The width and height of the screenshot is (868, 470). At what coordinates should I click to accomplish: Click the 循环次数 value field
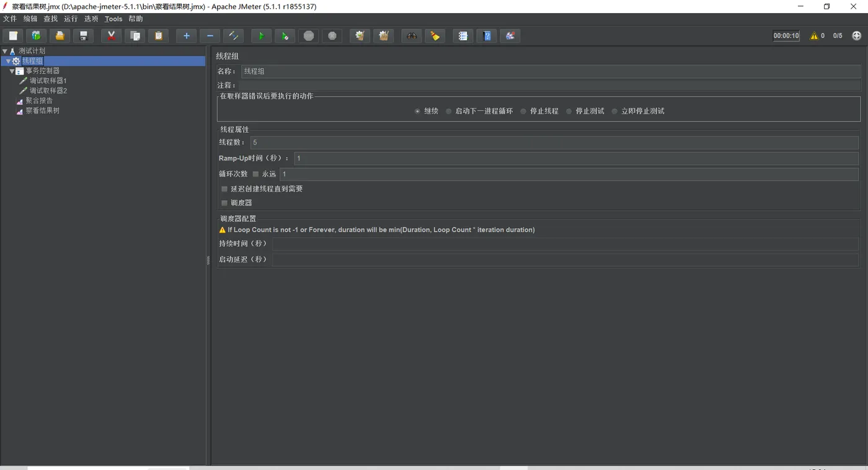click(x=569, y=174)
